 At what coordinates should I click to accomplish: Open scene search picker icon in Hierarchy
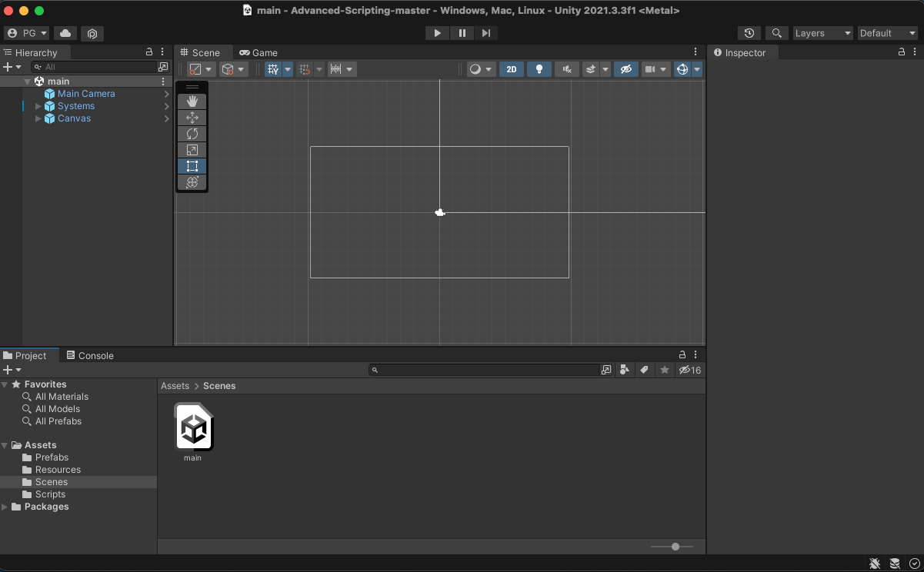[x=163, y=67]
